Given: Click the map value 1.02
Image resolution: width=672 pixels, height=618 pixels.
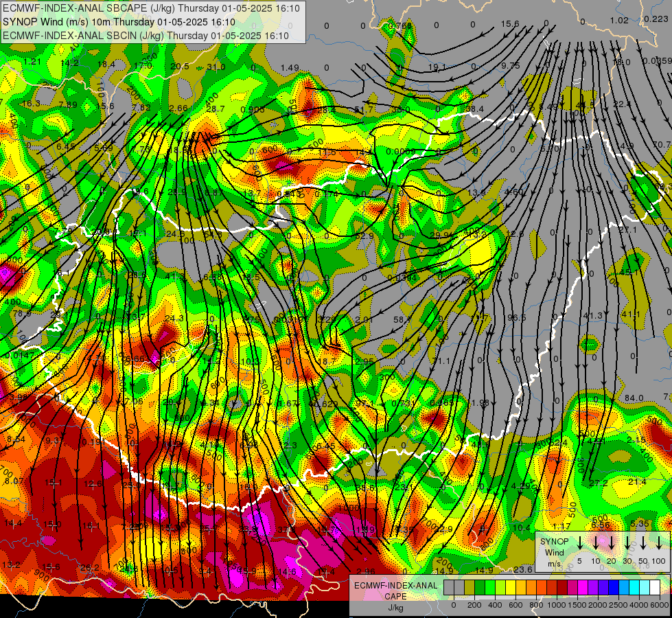Looking at the screenshot, I should click(x=619, y=20).
